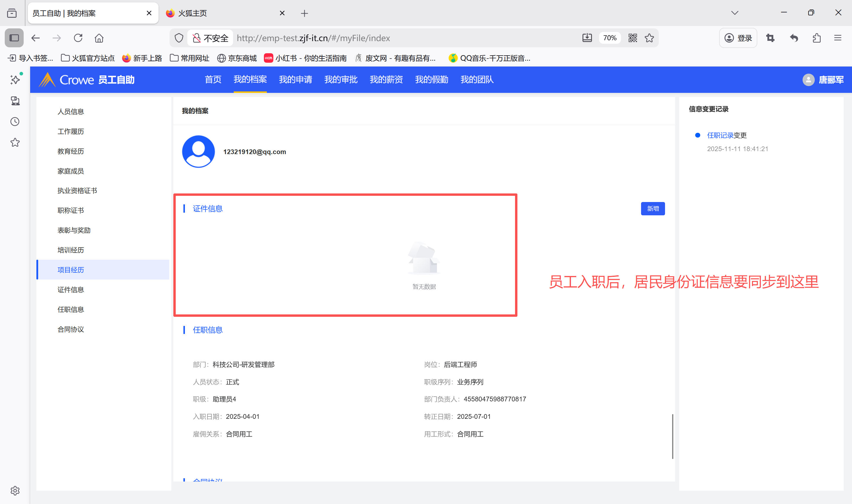Open sidebar settings gear icon
852x504 pixels.
15,490
